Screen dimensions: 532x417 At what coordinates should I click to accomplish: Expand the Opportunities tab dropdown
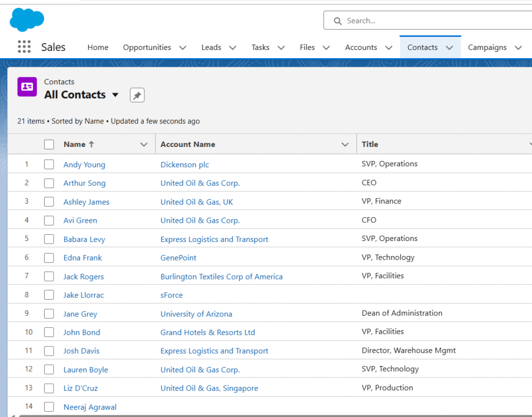point(182,47)
